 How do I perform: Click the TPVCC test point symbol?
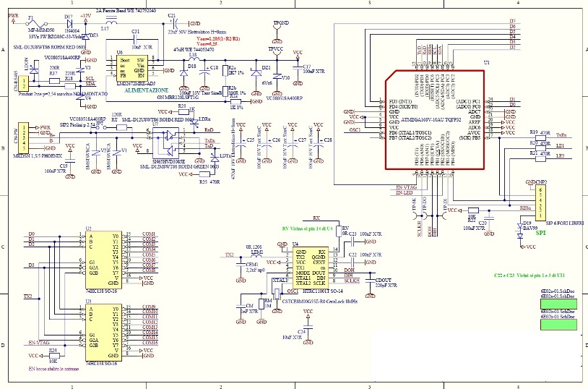276,53
